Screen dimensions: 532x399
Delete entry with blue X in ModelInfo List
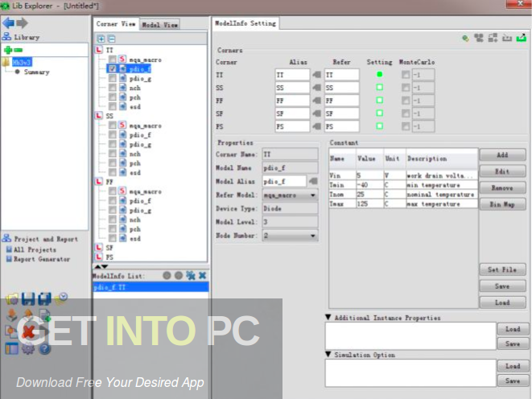[202, 275]
